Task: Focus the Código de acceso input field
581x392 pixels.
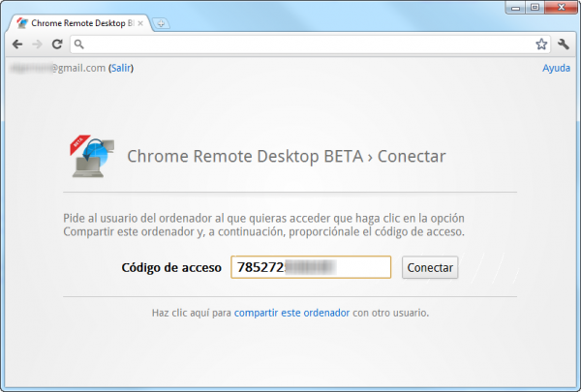Action: (x=311, y=267)
